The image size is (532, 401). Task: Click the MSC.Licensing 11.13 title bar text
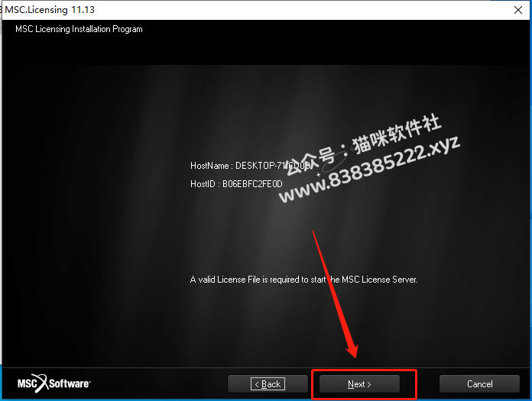(x=50, y=9)
